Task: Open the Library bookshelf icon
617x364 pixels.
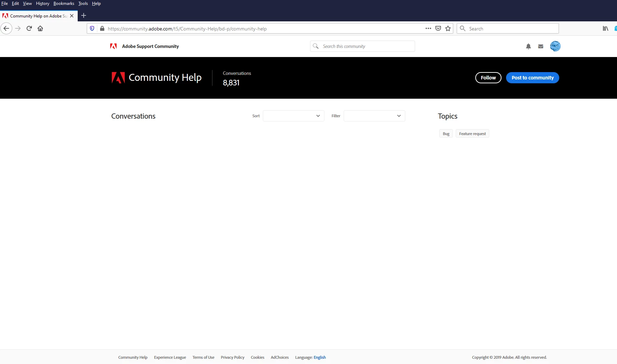Action: pyautogui.click(x=605, y=28)
